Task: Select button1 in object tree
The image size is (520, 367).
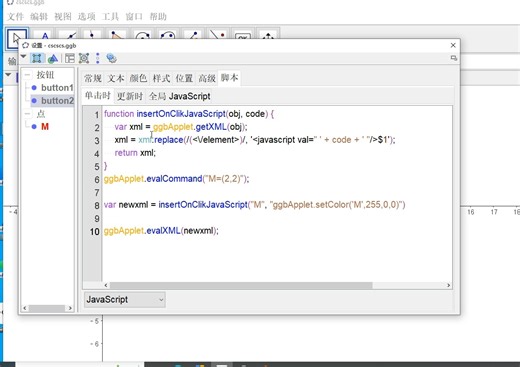Action: (x=57, y=88)
